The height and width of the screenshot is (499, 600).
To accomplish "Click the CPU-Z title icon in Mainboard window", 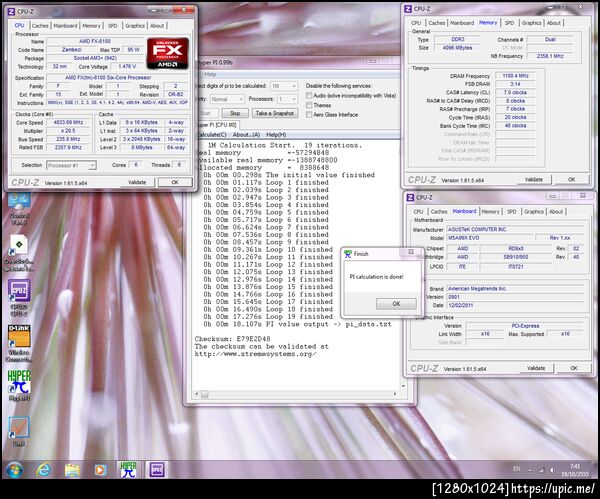I will (x=410, y=197).
